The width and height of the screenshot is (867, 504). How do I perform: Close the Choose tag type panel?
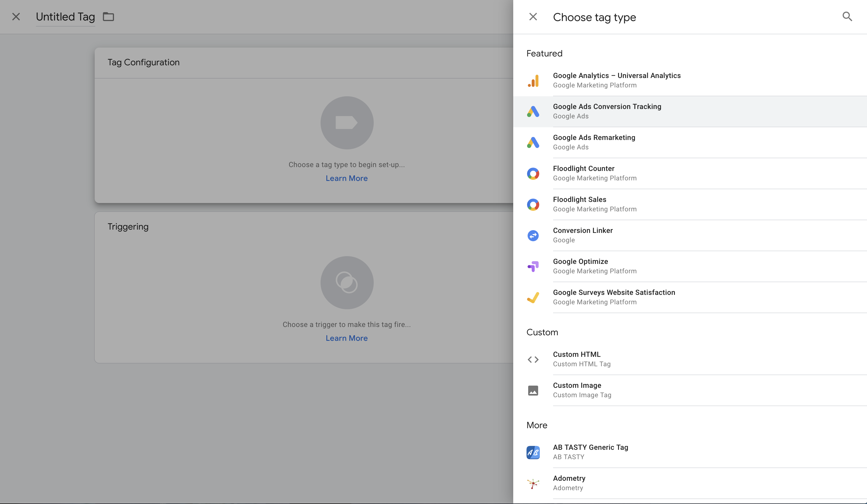[533, 17]
